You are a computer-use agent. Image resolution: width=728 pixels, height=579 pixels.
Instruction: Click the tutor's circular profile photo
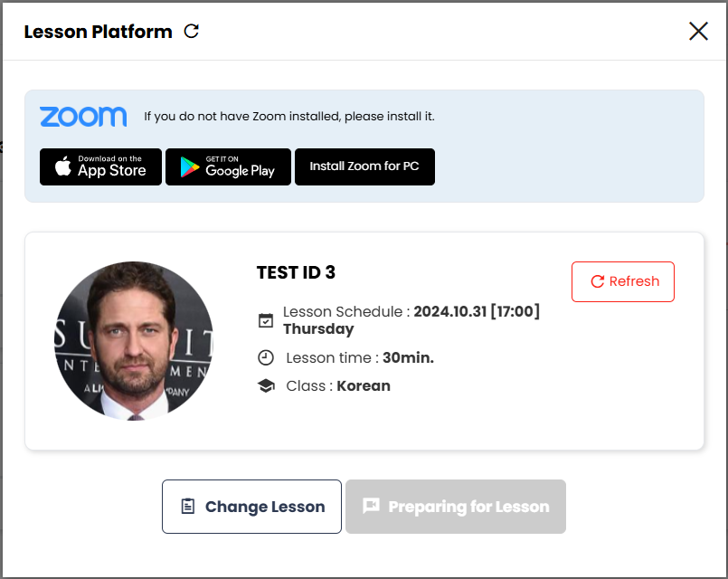[134, 341]
